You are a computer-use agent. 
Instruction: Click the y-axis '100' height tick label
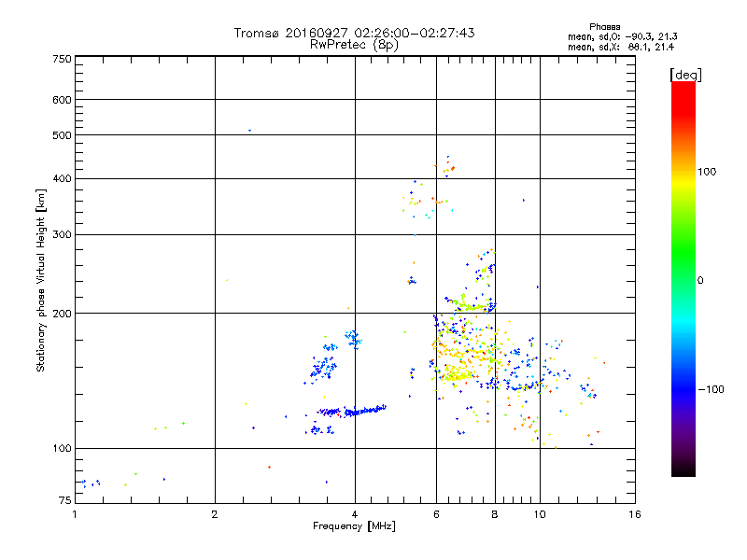63,449
